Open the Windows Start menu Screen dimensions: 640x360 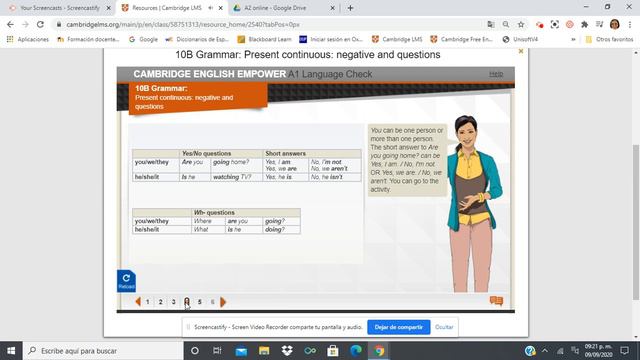pos(11,351)
